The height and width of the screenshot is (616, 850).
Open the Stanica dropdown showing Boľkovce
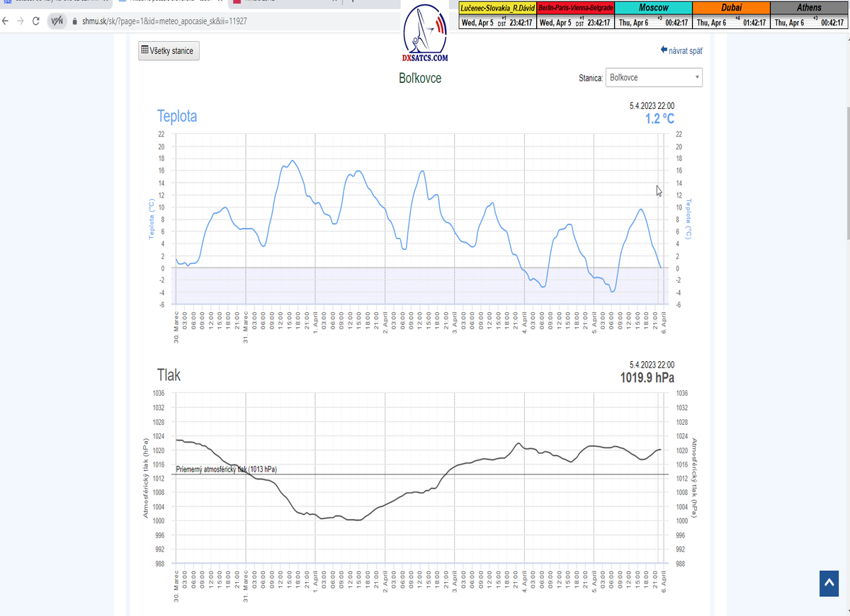(654, 77)
